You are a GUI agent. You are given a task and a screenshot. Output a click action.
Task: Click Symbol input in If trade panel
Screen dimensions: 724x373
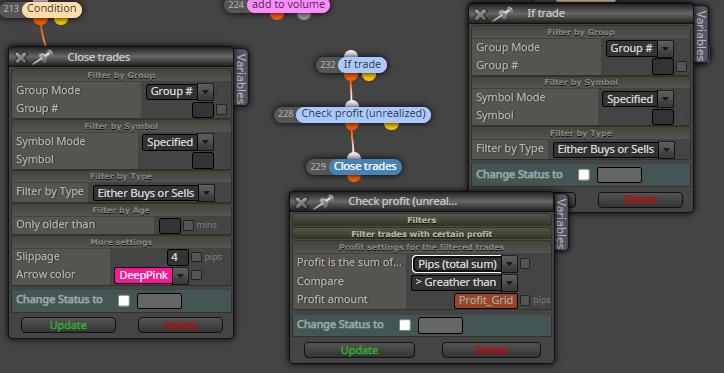663,117
